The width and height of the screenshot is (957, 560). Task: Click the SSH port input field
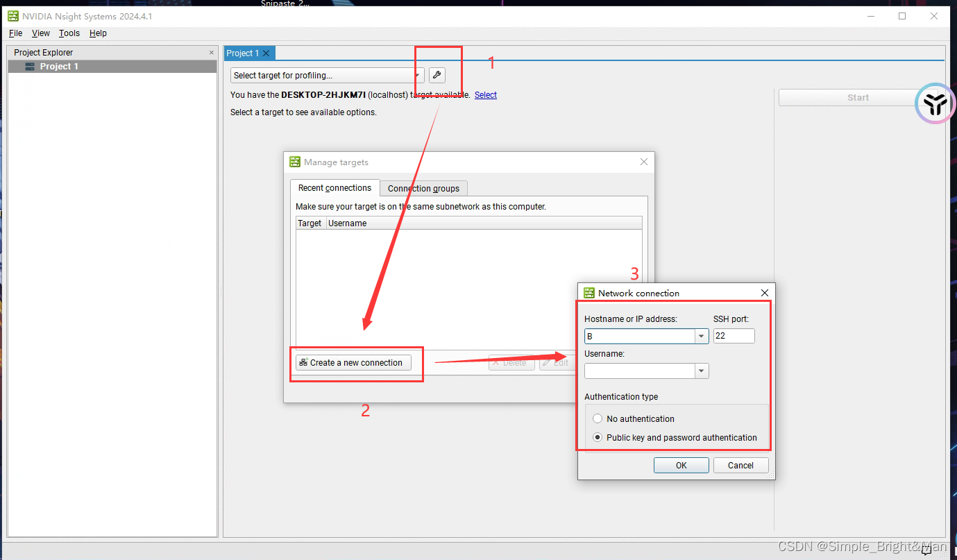[734, 337]
